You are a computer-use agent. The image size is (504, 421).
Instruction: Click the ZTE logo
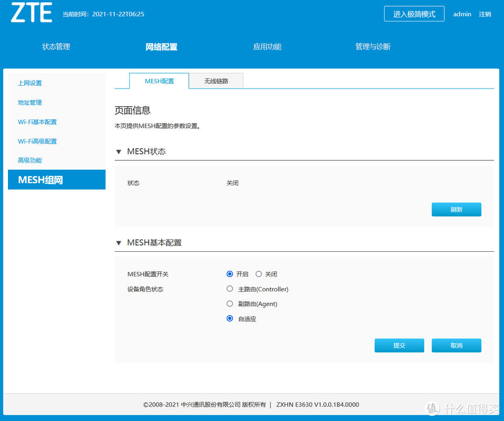coord(31,13)
